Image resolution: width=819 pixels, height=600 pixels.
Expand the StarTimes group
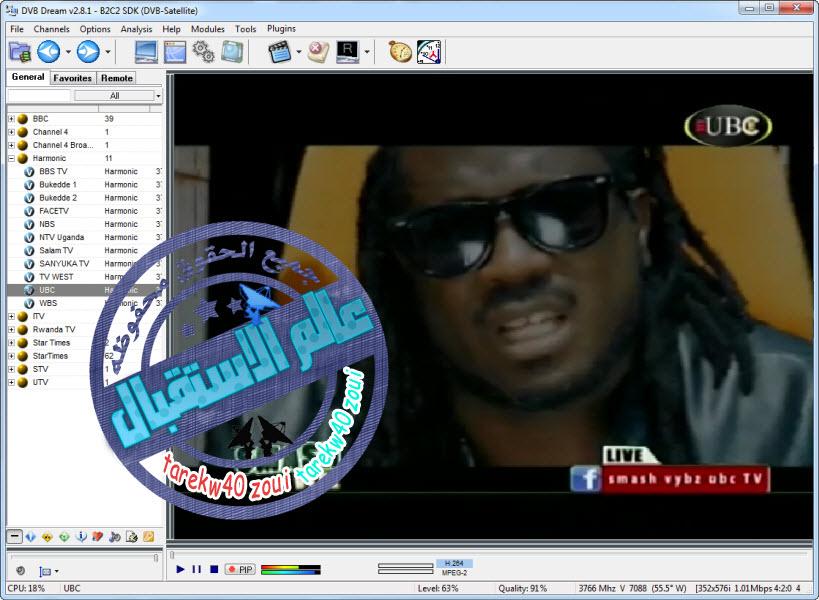11,356
